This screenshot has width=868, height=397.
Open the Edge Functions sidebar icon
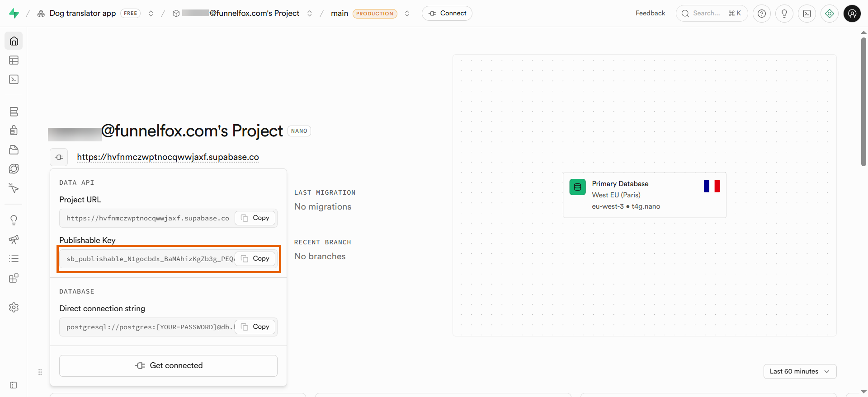click(14, 169)
